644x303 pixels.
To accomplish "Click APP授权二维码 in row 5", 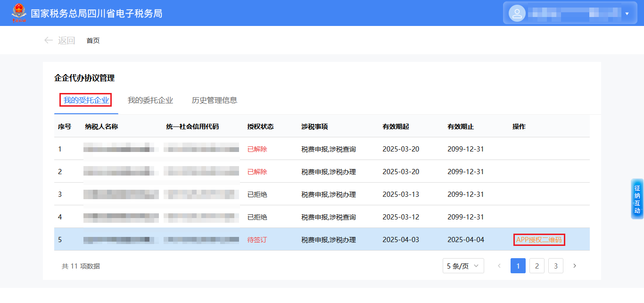I will [x=539, y=240].
